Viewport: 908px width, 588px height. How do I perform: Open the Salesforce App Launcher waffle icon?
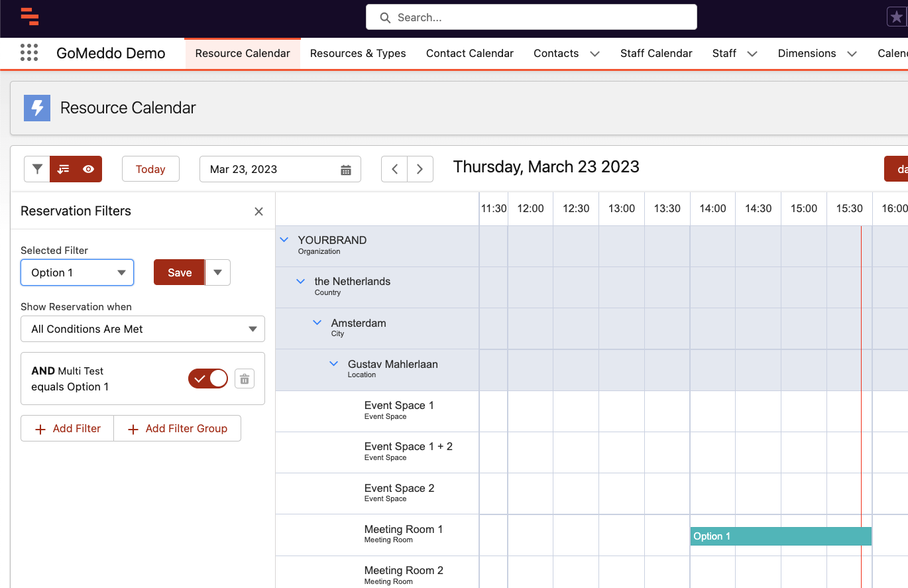pyautogui.click(x=29, y=53)
